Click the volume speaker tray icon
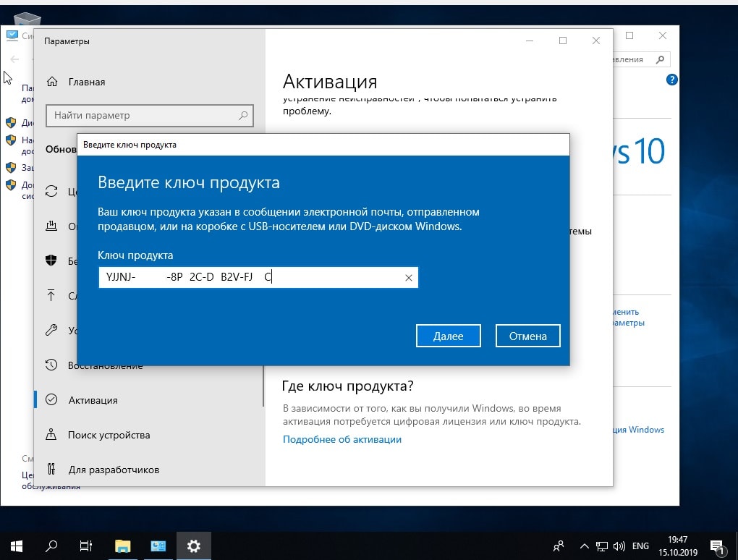 pyautogui.click(x=619, y=546)
